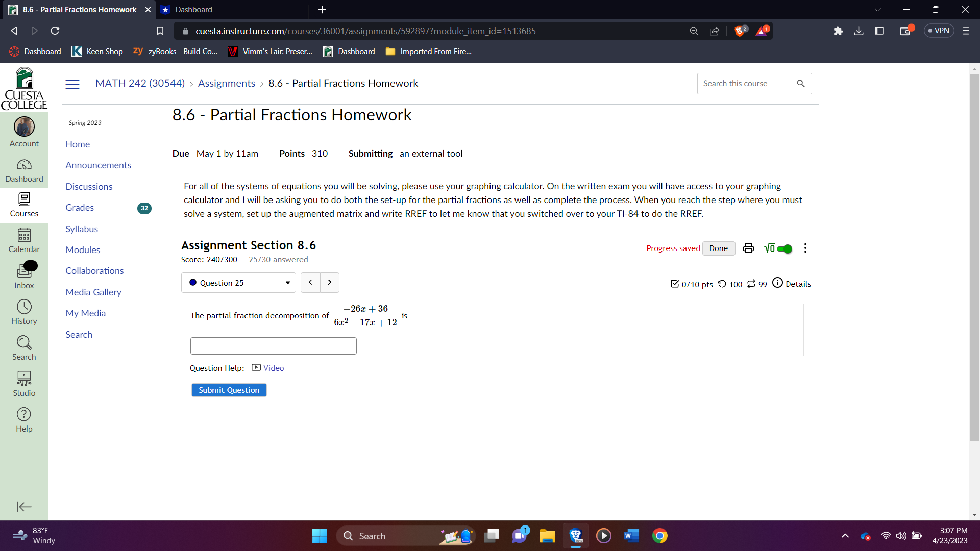Viewport: 980px width, 551px height.
Task: Go back using the left question chevron
Action: coord(310,282)
